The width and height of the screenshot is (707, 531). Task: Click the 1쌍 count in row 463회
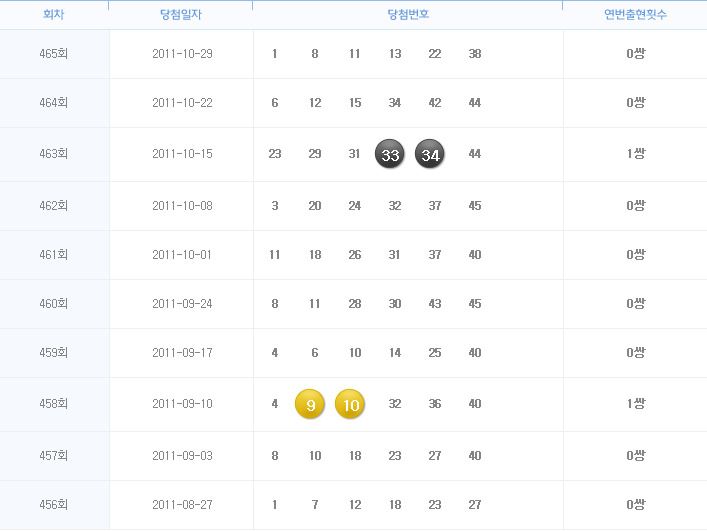pyautogui.click(x=636, y=154)
